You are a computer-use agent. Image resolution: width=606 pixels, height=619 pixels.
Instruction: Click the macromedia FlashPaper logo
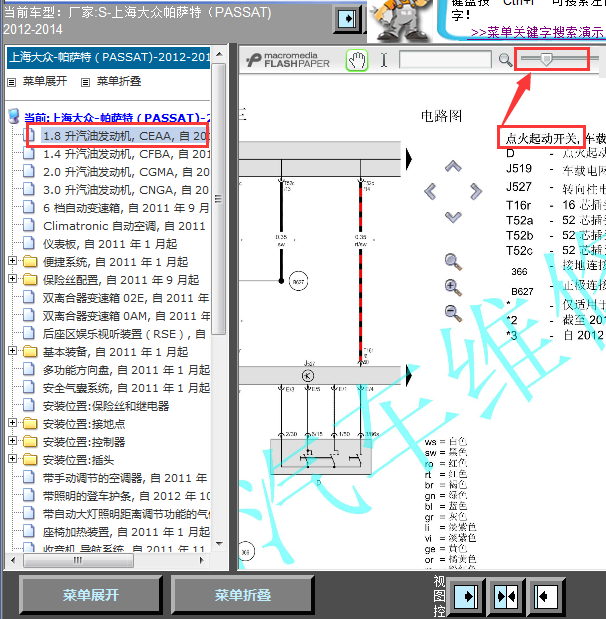(x=288, y=60)
